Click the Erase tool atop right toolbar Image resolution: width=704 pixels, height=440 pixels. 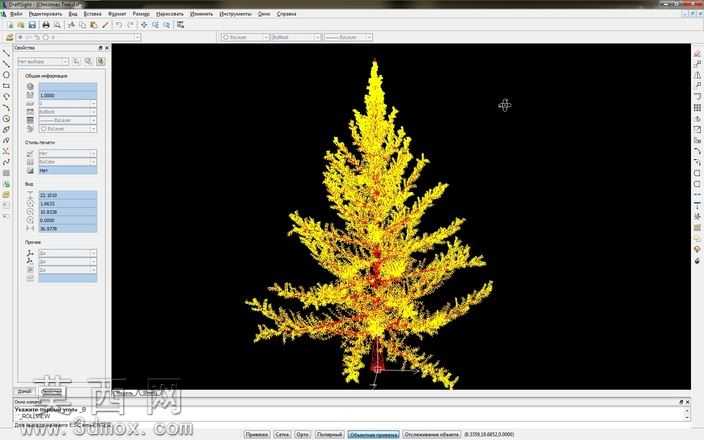pyautogui.click(x=697, y=53)
